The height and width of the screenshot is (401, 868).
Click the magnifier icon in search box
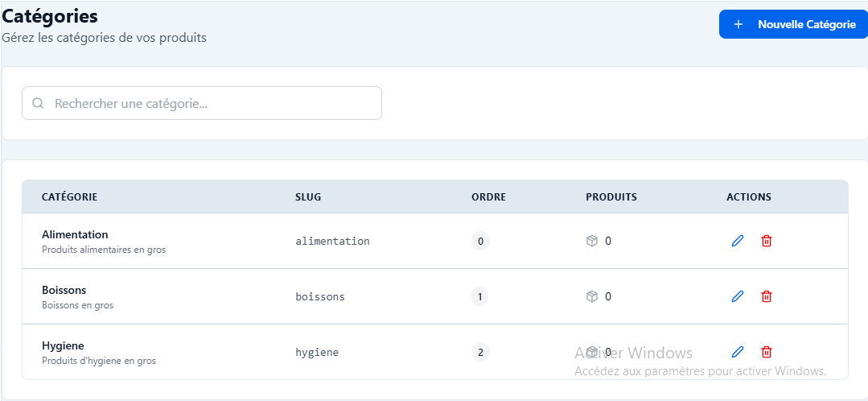point(38,104)
